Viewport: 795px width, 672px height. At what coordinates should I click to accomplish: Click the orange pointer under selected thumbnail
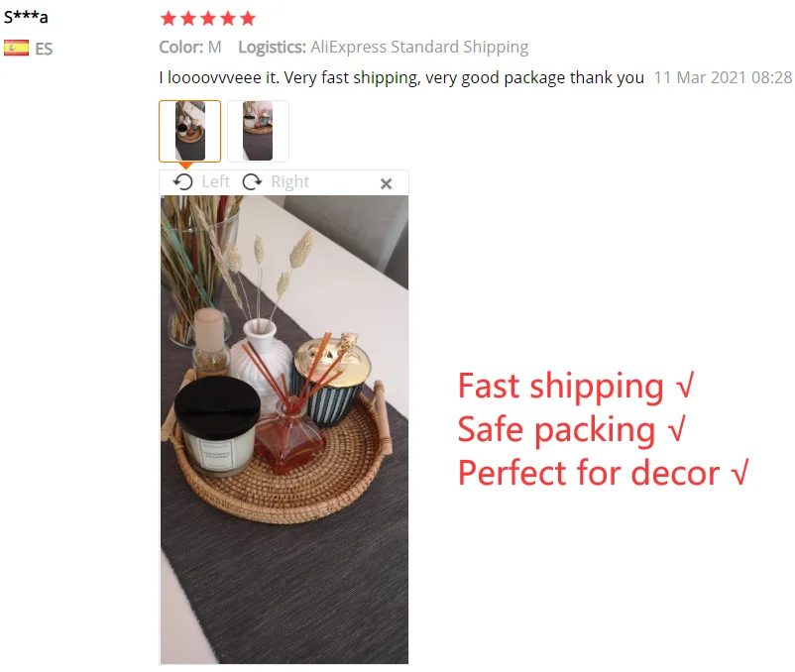(186, 166)
